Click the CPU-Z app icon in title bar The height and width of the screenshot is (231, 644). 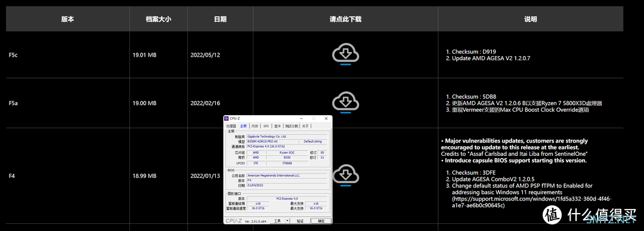click(x=227, y=118)
